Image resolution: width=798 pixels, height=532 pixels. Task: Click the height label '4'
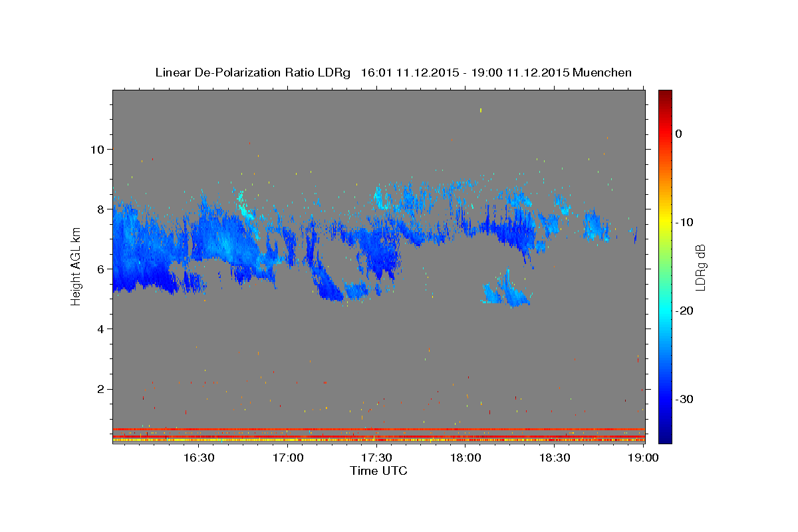[101, 329]
